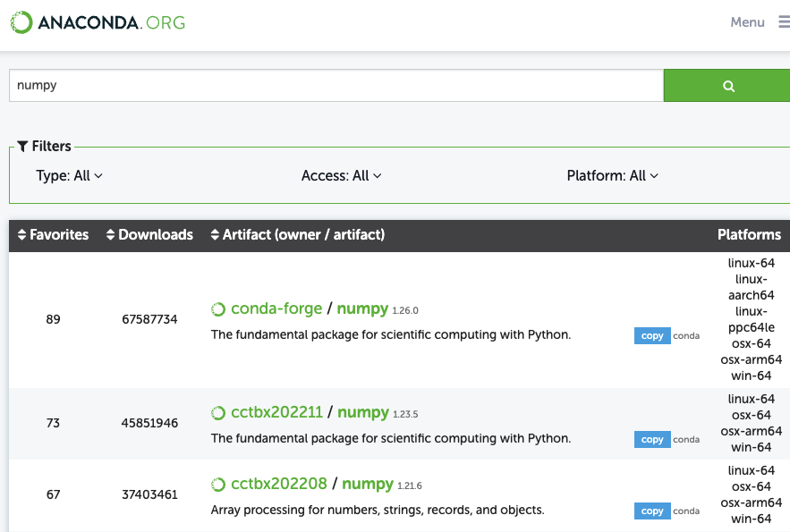
Task: Click the funnel icon beside Filters
Action: (22, 147)
